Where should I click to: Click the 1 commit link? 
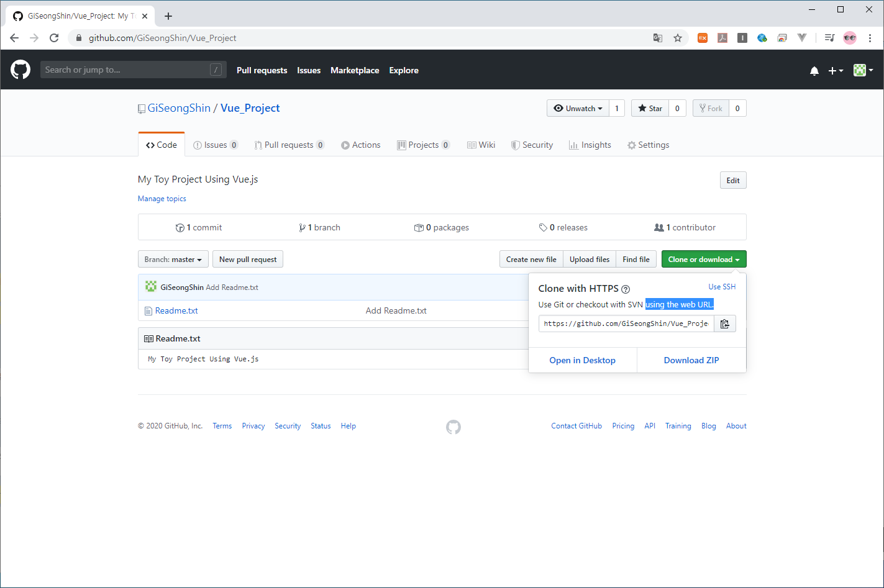pyautogui.click(x=199, y=227)
